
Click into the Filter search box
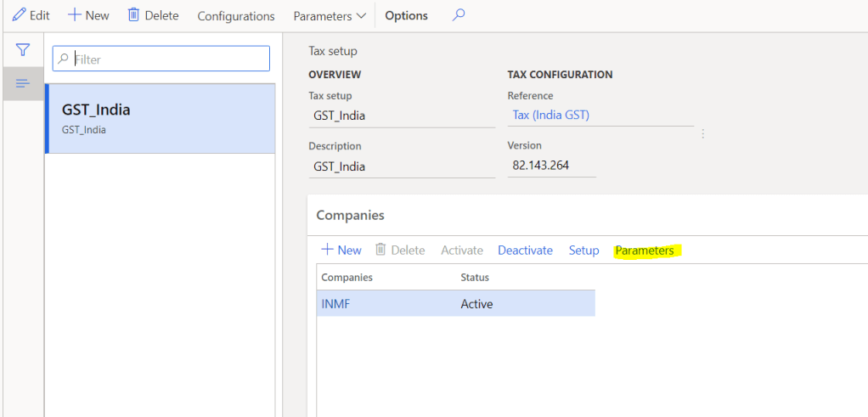point(170,59)
